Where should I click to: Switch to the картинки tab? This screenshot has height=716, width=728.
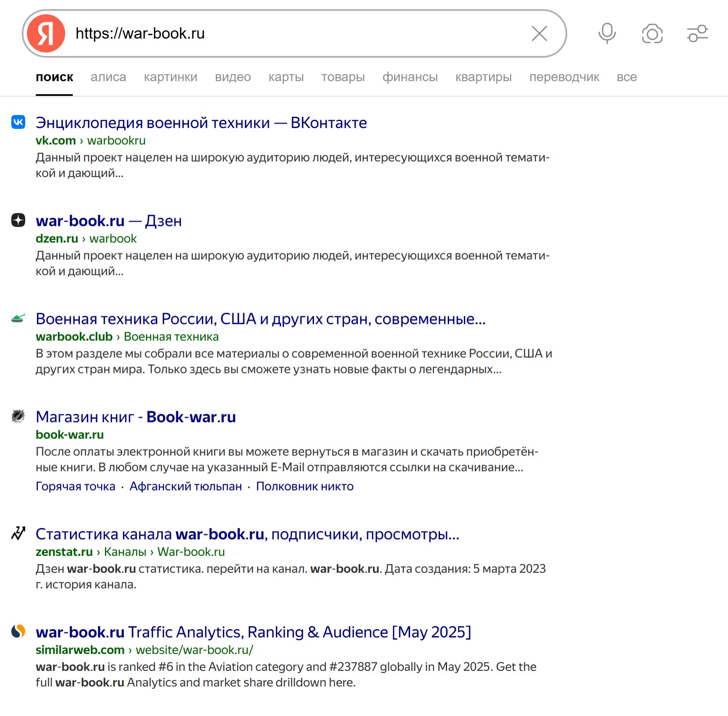tap(170, 77)
